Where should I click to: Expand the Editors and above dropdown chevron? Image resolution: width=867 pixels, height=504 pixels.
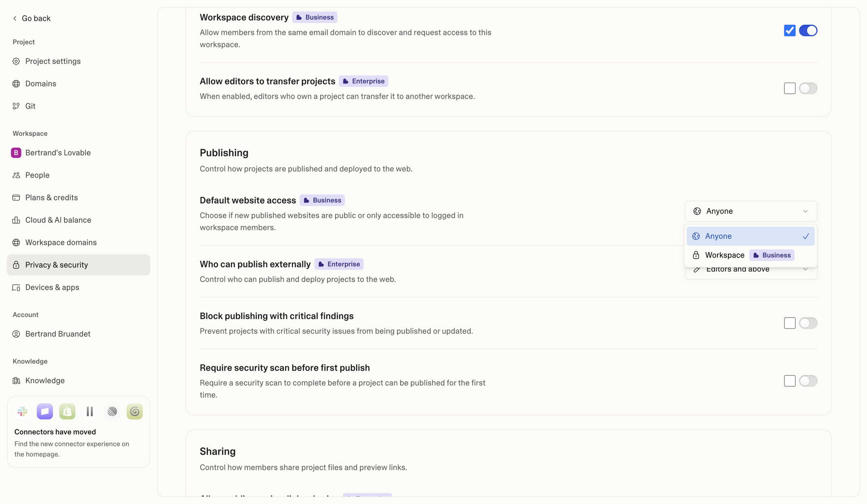(805, 270)
